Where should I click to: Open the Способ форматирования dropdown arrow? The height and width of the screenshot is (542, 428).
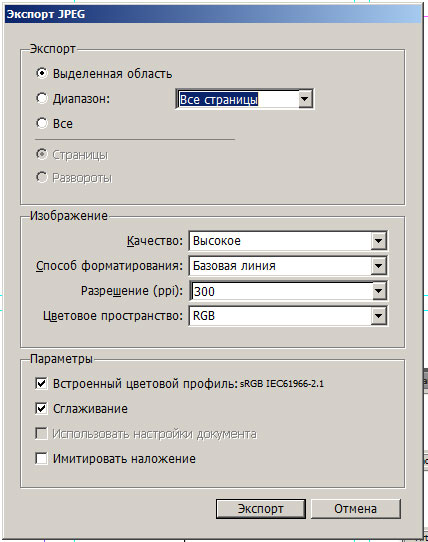coord(379,266)
